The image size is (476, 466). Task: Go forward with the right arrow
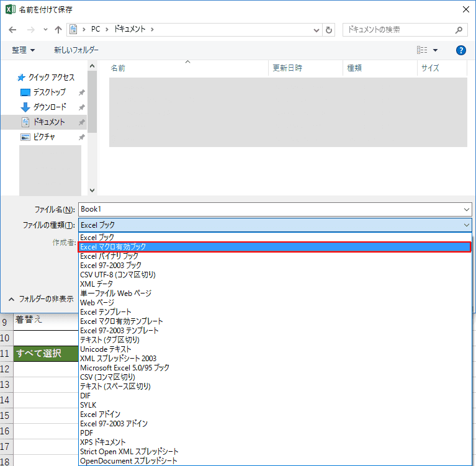point(30,30)
